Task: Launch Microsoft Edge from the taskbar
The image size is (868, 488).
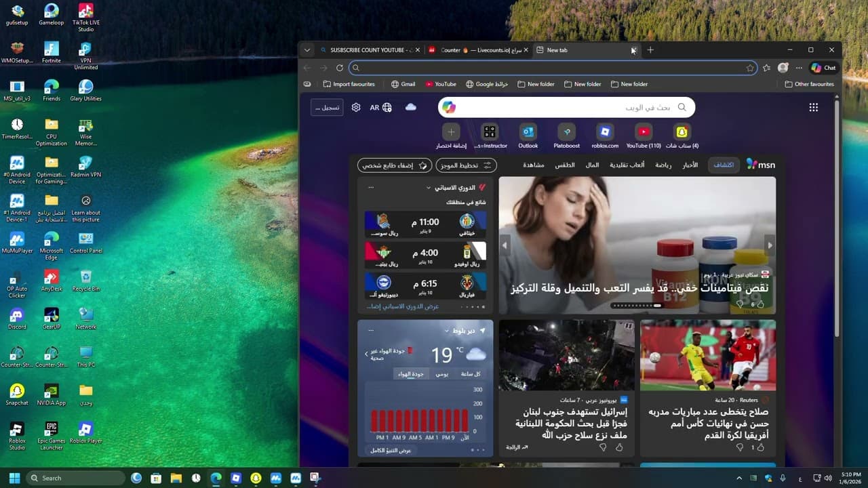Action: point(216,478)
